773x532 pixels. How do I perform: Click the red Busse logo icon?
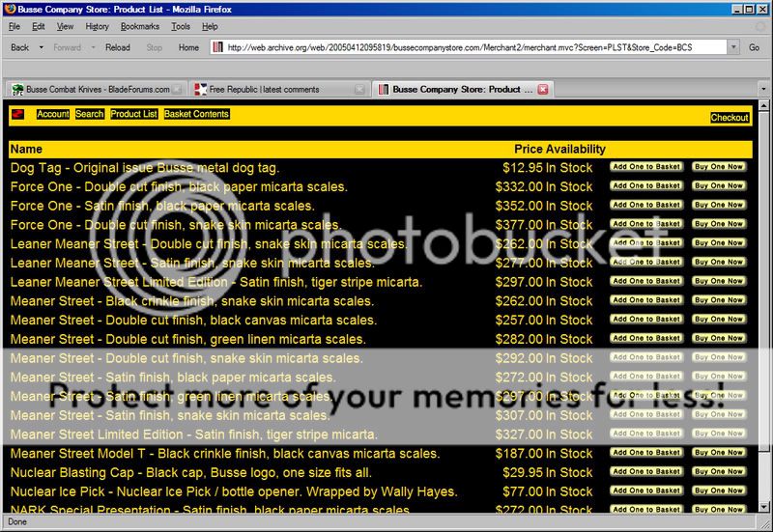(x=17, y=115)
